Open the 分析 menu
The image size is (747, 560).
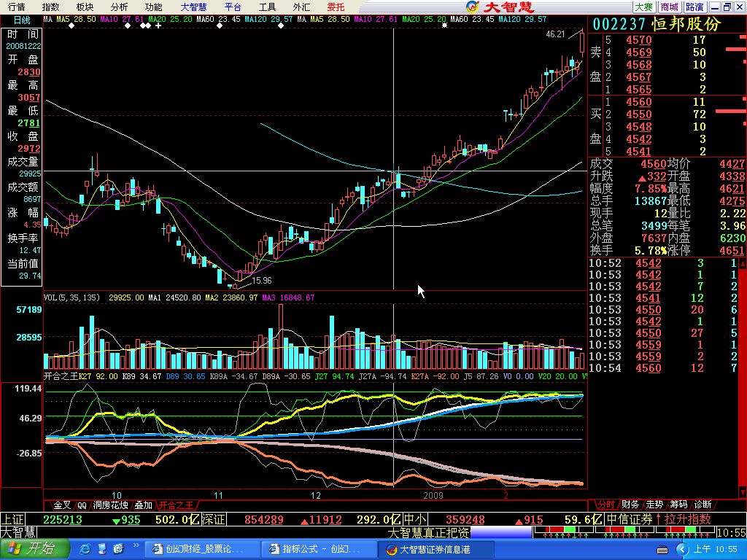pos(119,7)
